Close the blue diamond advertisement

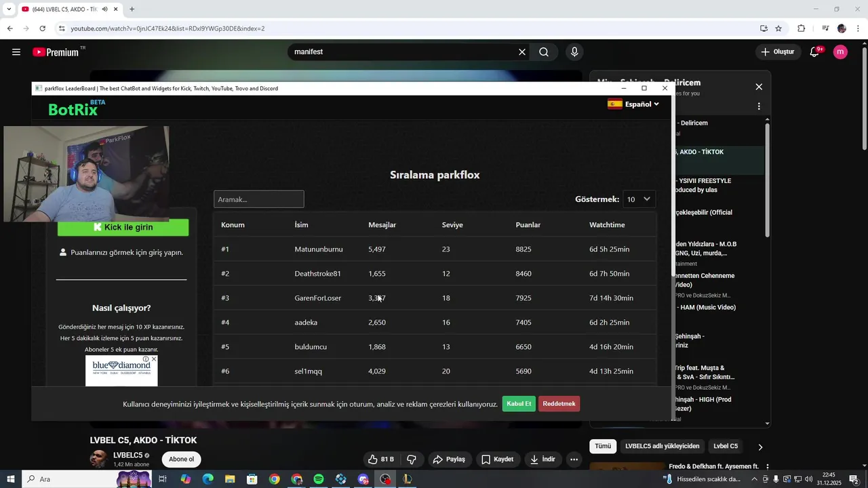coord(154,359)
